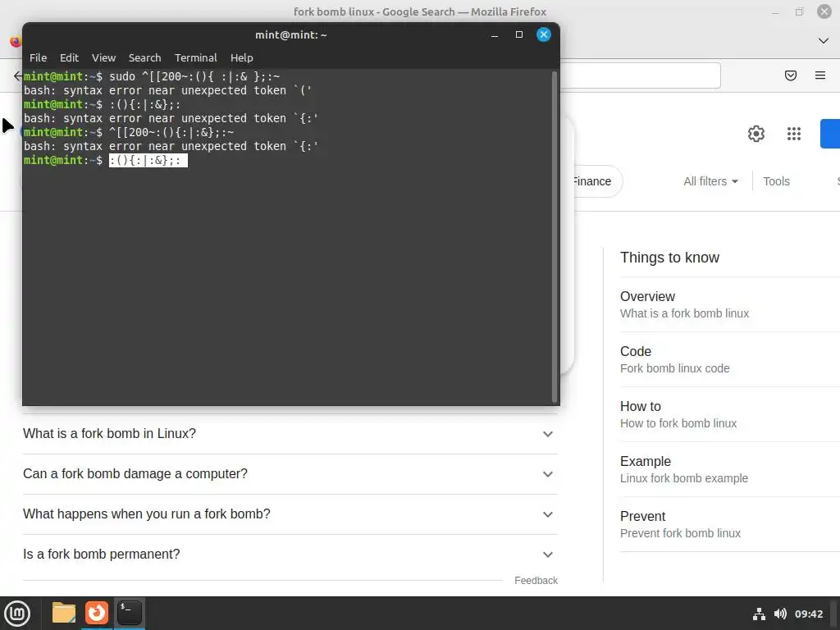Open the Linux Mint start menu
Screen dimensions: 840x630
point(17,614)
